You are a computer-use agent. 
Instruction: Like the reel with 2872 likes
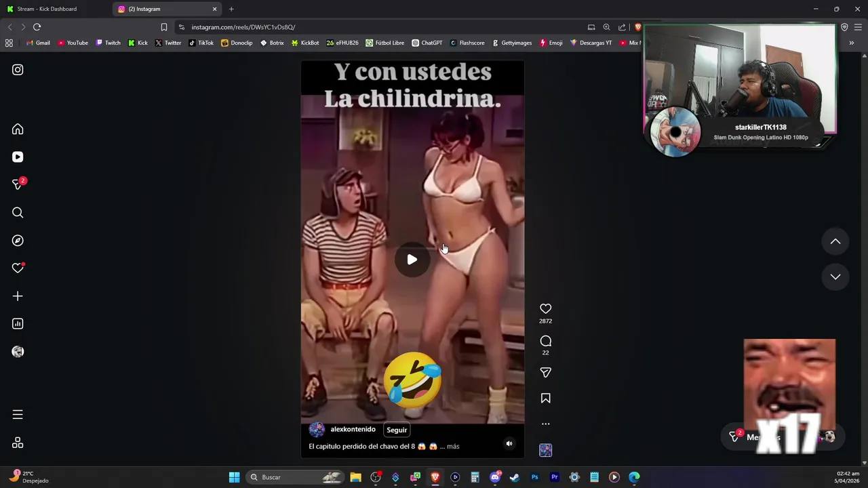click(545, 309)
